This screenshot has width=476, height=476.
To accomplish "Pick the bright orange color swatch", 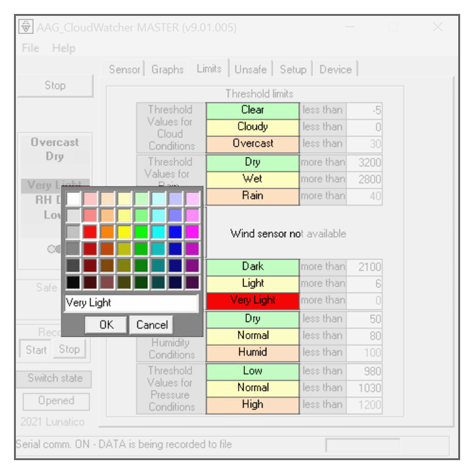I will coord(107,232).
